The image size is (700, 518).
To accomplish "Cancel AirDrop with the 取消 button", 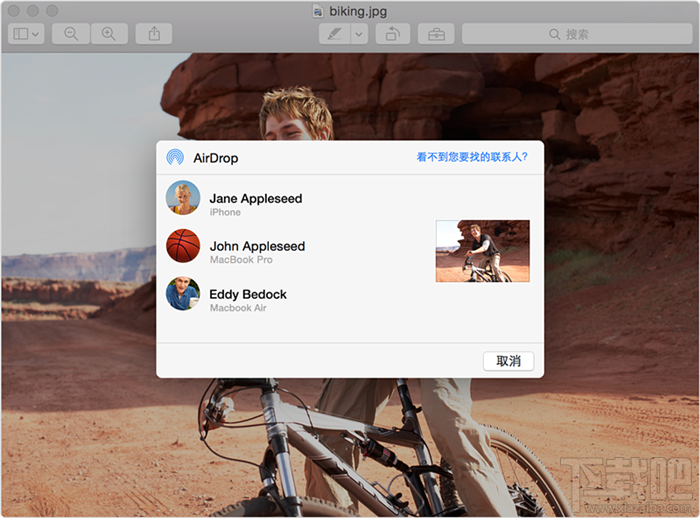I will pyautogui.click(x=508, y=361).
